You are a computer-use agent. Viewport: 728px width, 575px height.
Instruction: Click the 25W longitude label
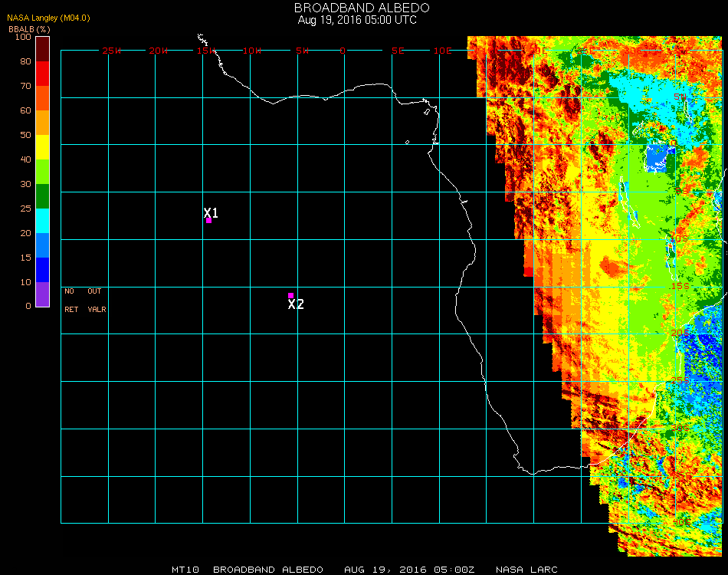tap(112, 51)
